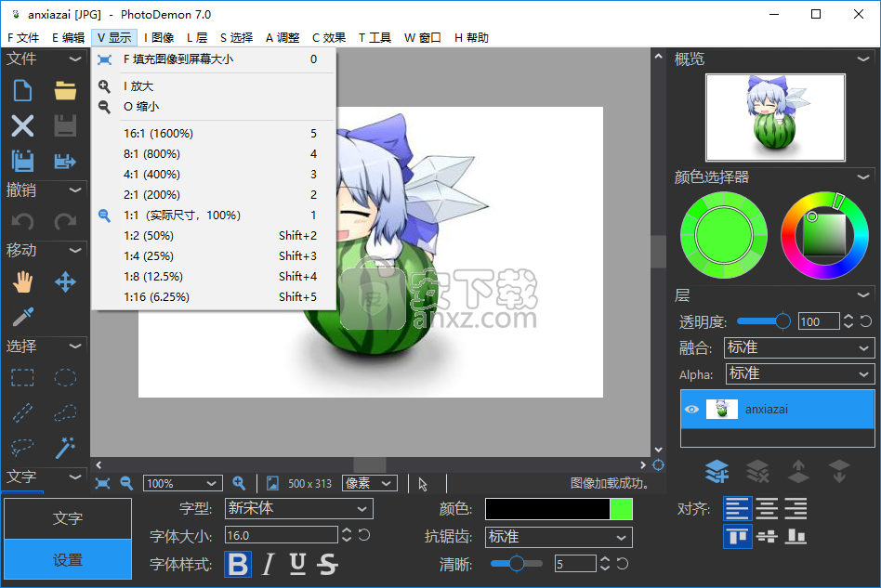
Task: Open the C 效果 menu
Action: (x=329, y=38)
